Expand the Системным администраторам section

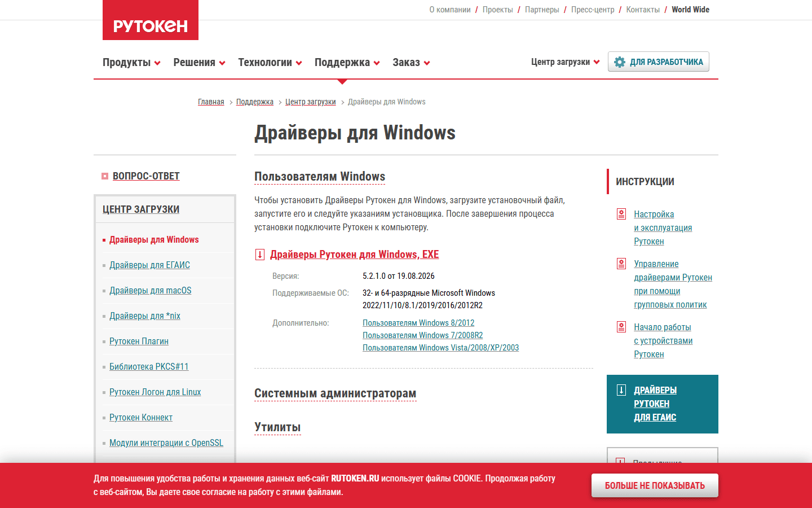pyautogui.click(x=336, y=393)
